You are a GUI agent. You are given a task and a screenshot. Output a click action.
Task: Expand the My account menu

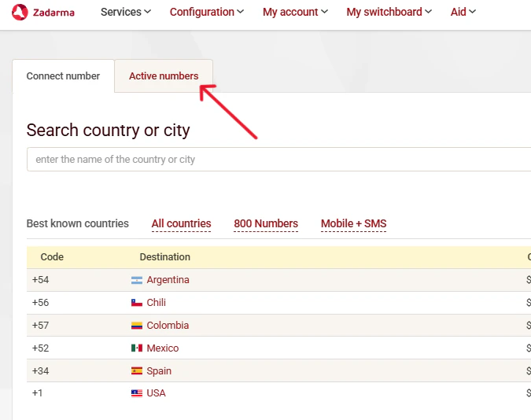(x=295, y=12)
